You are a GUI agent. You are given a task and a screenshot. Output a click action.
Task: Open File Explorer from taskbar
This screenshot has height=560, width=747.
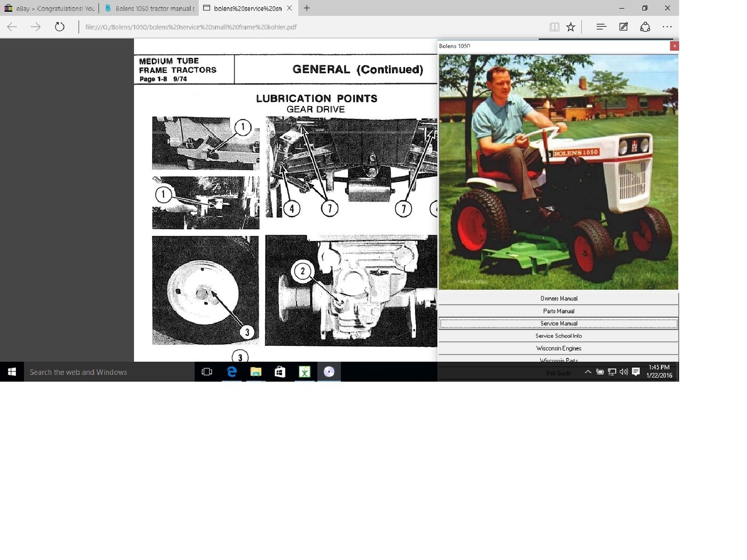tap(256, 372)
